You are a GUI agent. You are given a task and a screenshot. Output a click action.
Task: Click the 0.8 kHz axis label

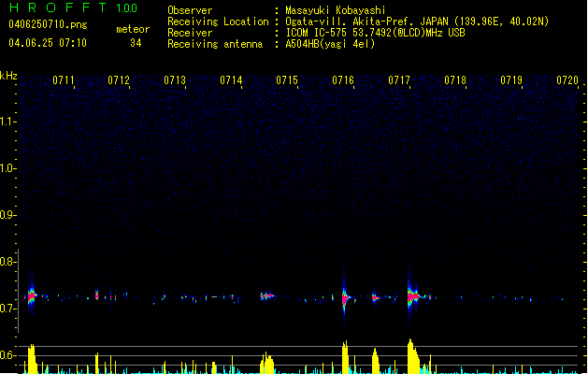7,262
